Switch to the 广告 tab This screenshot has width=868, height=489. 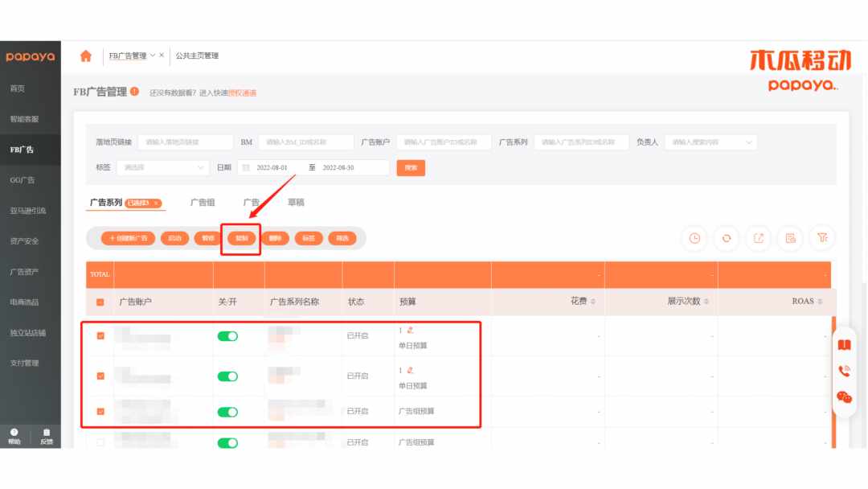[252, 203]
